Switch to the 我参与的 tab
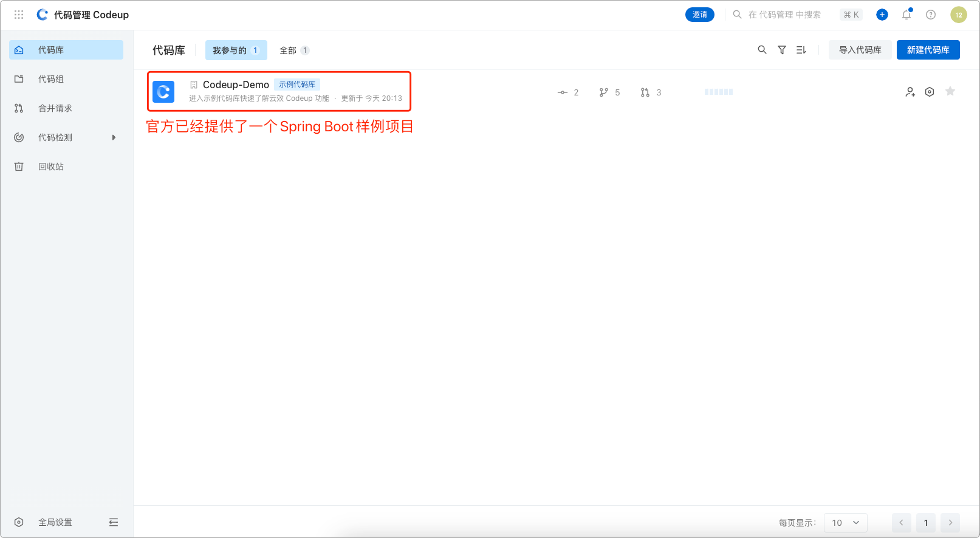Viewport: 980px width, 538px height. point(236,50)
